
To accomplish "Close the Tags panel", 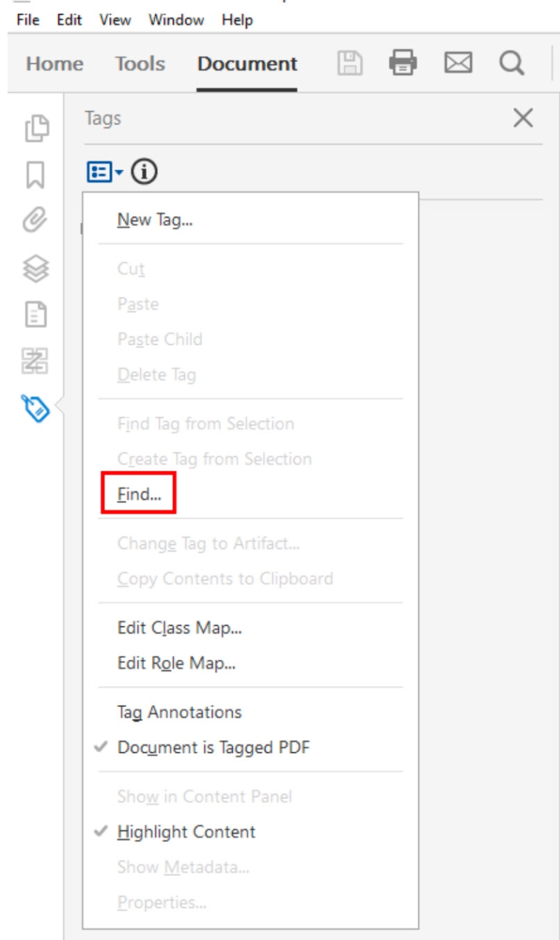I will click(x=523, y=119).
